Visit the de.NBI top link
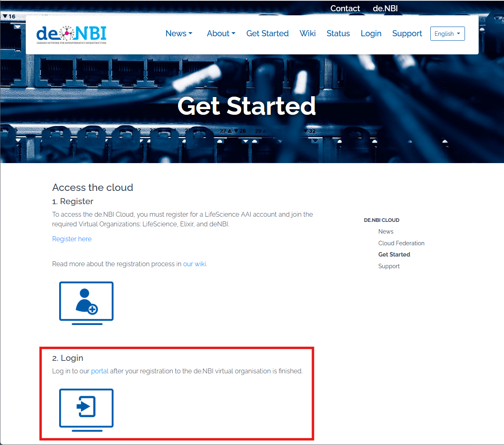 point(385,8)
